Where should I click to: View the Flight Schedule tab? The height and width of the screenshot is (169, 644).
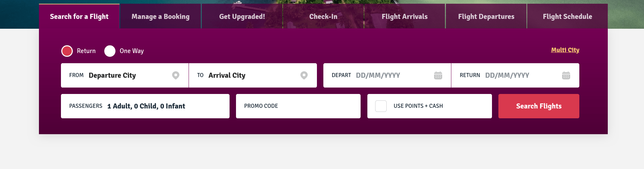point(567,17)
